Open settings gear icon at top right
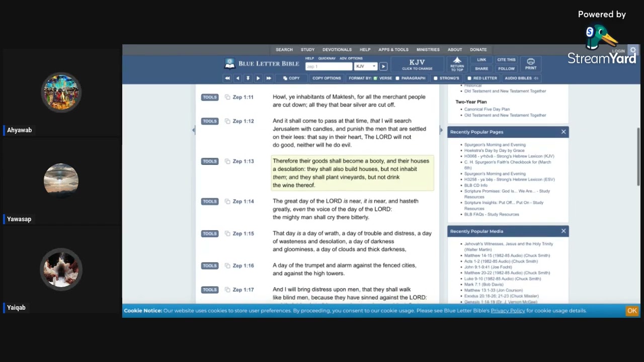644x362 pixels. (633, 50)
